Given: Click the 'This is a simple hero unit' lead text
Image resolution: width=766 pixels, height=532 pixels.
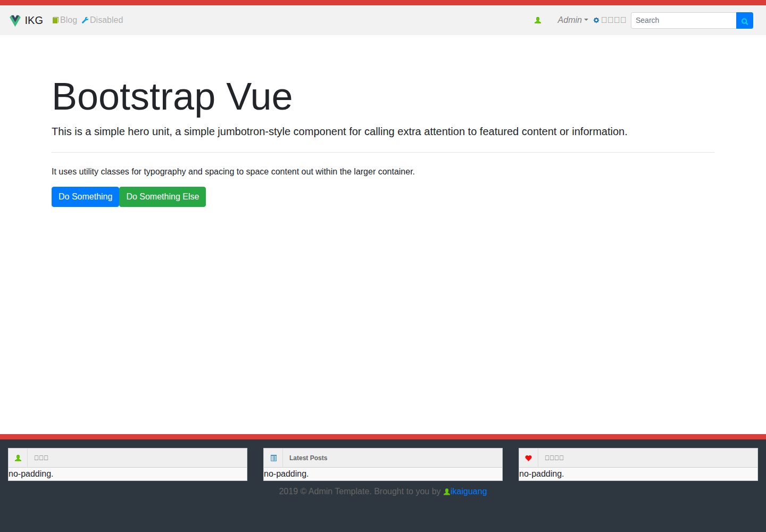Looking at the screenshot, I should click(339, 131).
